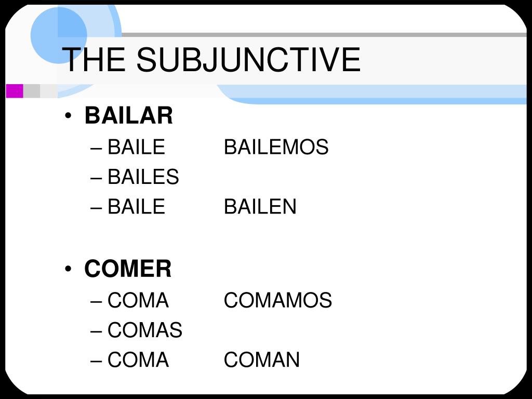Viewport: 532px width, 399px height.
Task: Click the gray square next to magenta
Action: point(32,91)
